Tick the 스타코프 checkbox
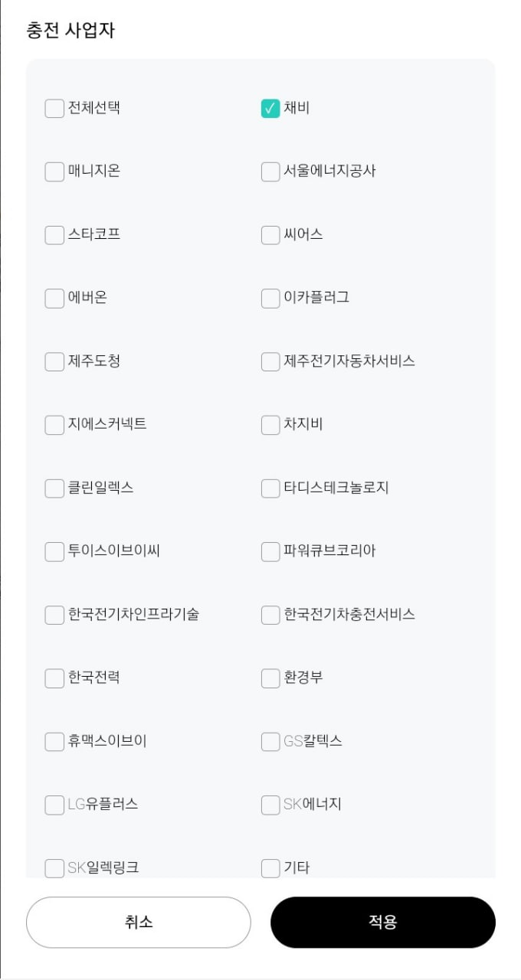Screen dimensions: 521x980 (x=54, y=235)
